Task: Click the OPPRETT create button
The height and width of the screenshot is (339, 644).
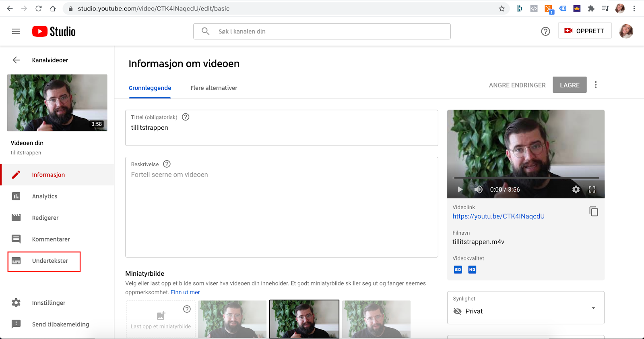Action: pyautogui.click(x=584, y=31)
